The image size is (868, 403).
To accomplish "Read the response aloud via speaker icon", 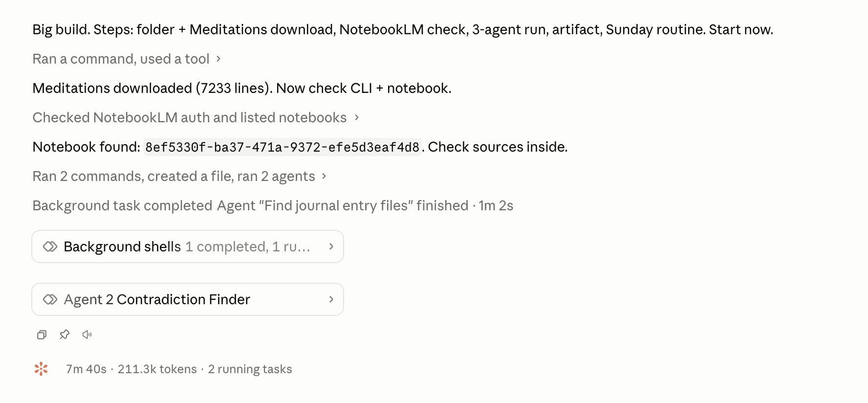I will tap(87, 335).
